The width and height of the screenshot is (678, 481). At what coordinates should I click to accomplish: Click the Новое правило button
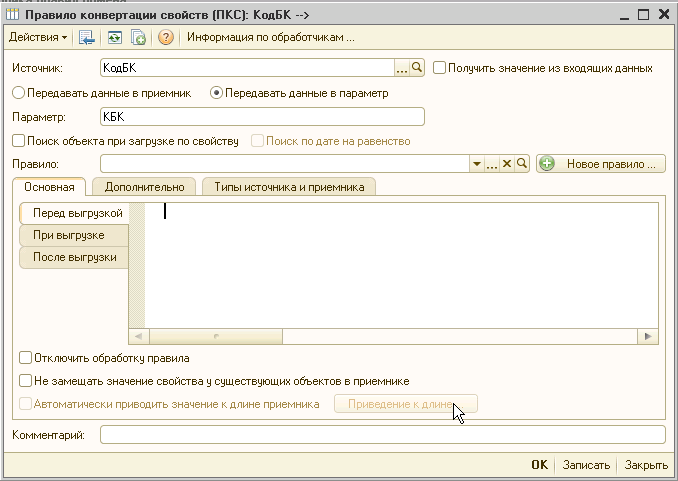click(601, 164)
